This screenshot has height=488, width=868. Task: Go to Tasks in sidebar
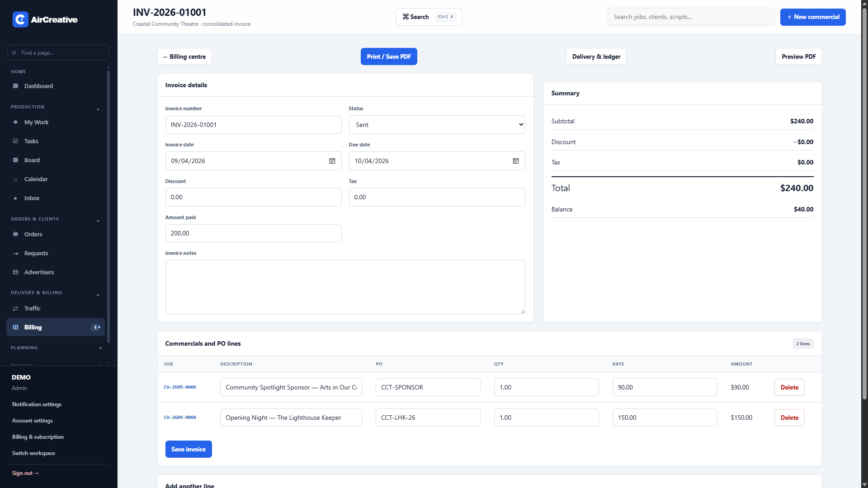pyautogui.click(x=56, y=141)
